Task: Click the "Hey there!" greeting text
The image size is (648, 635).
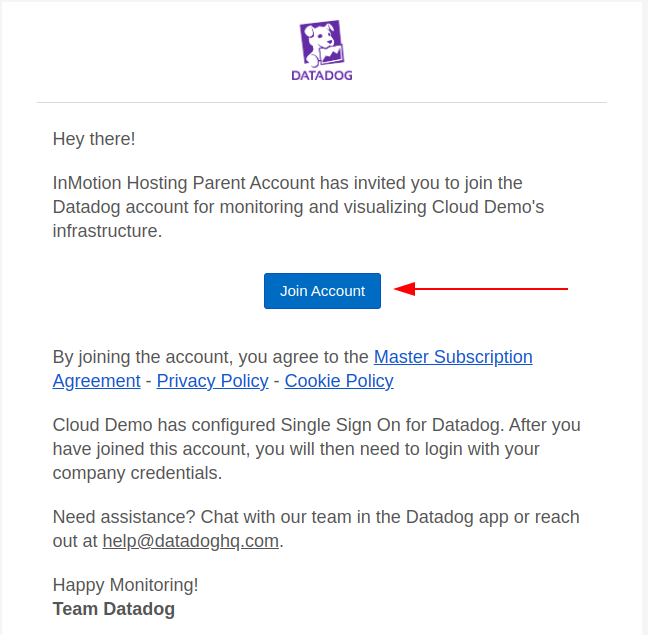Action: 94,139
